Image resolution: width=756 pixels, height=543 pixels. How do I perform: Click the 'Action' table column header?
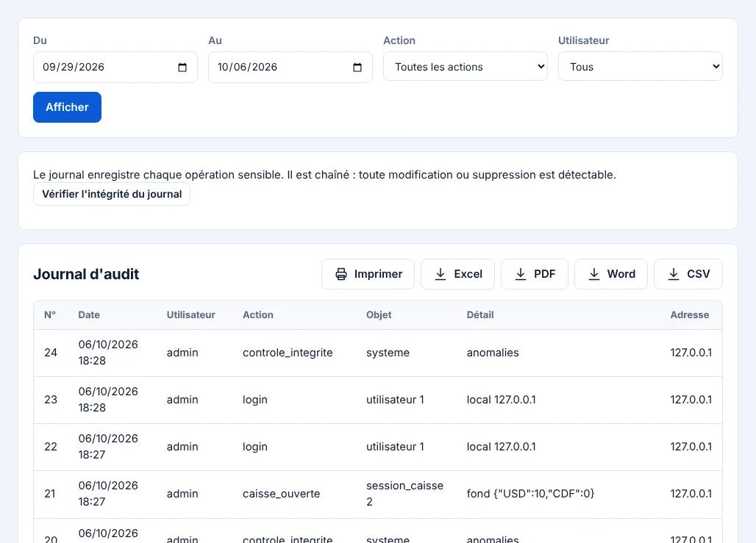258,315
